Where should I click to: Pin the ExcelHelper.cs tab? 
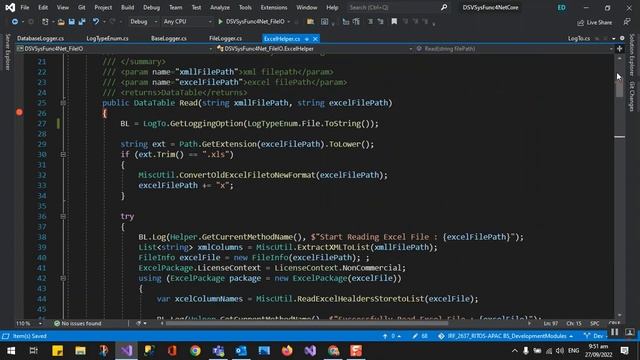[307, 39]
